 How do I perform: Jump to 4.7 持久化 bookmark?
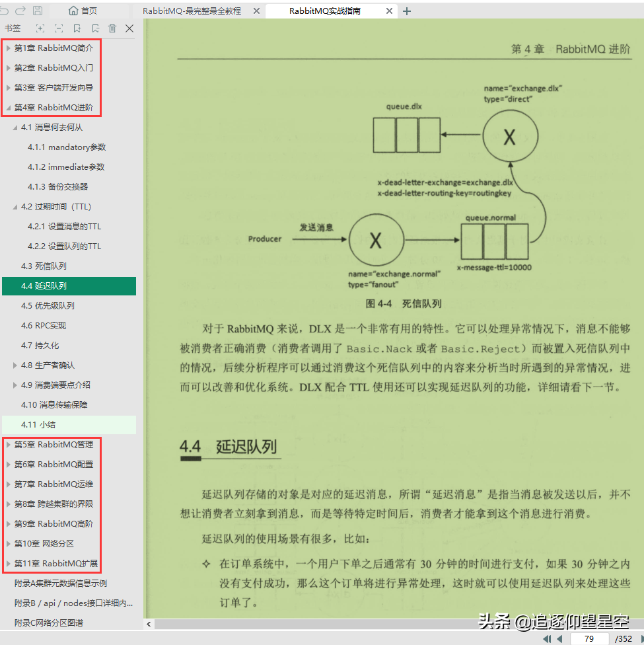coord(40,345)
